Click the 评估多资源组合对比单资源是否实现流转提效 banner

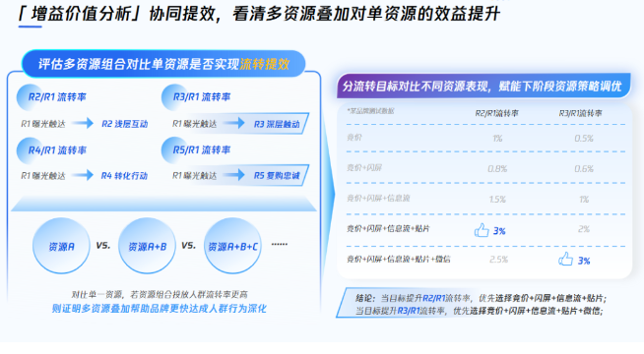pyautogui.click(x=163, y=64)
